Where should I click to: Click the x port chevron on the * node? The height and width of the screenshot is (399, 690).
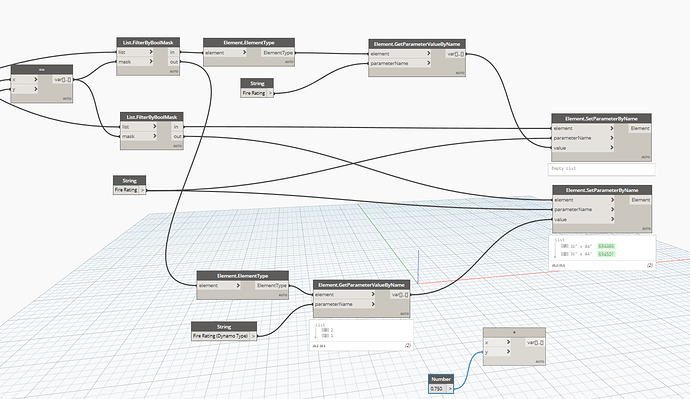[508, 342]
